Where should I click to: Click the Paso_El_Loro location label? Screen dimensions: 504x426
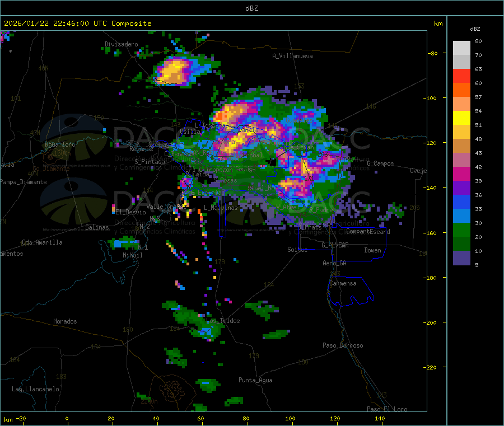click(x=387, y=409)
